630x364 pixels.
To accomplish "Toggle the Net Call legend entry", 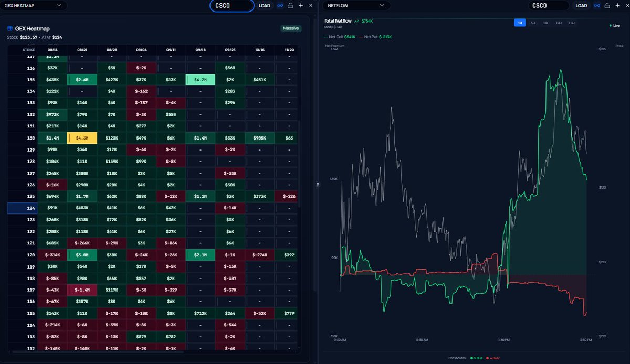I will click(x=340, y=37).
